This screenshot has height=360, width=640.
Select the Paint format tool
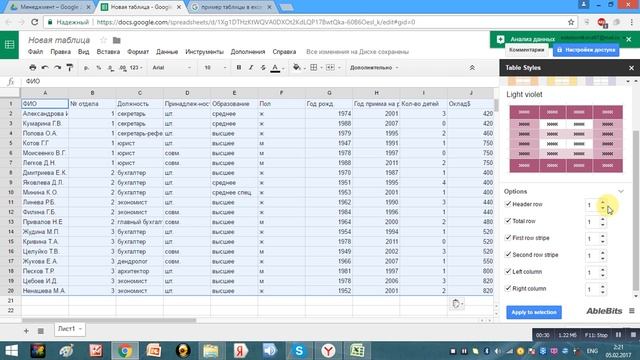click(x=69, y=67)
